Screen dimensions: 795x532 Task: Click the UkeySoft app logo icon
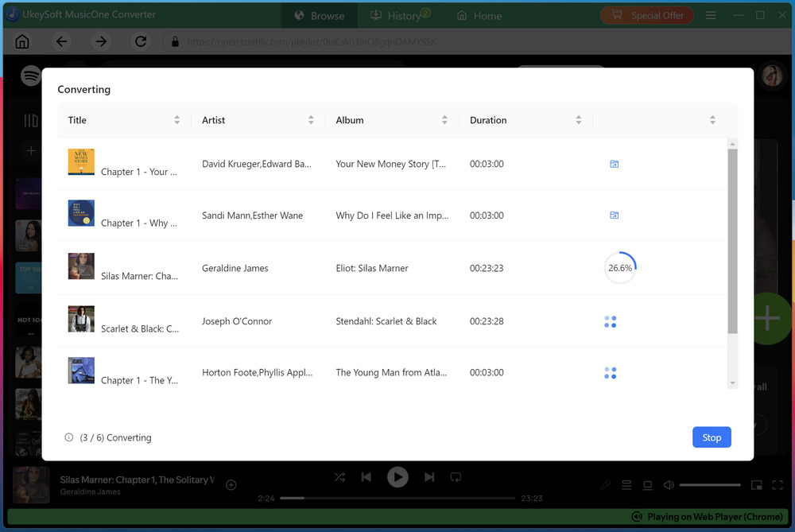(12, 14)
